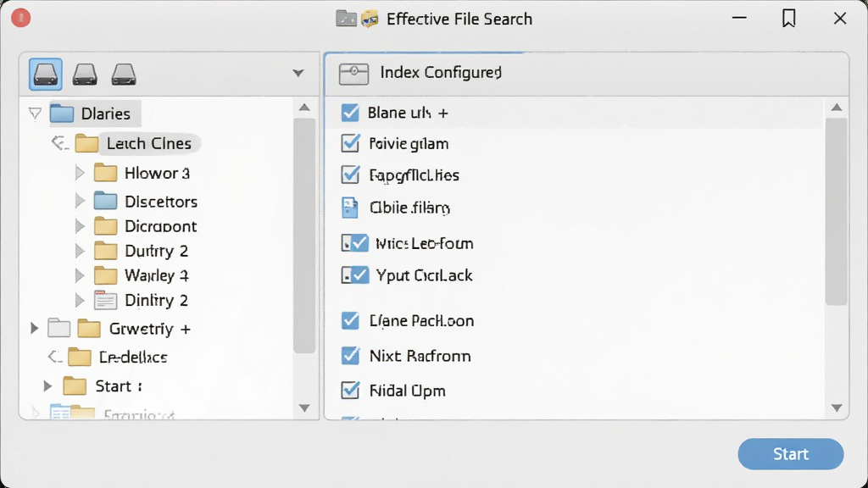
Task: Select the Leich Clnes folder
Action: click(x=136, y=143)
